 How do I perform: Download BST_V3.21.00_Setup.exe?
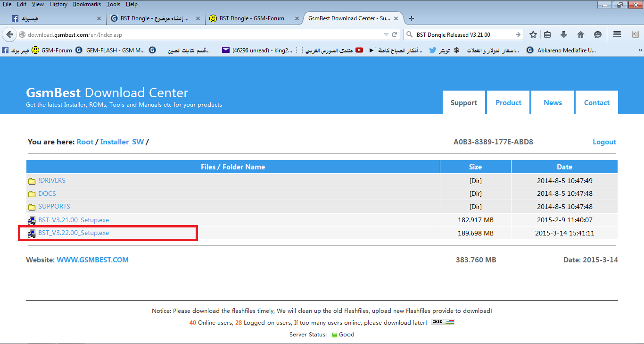point(74,220)
